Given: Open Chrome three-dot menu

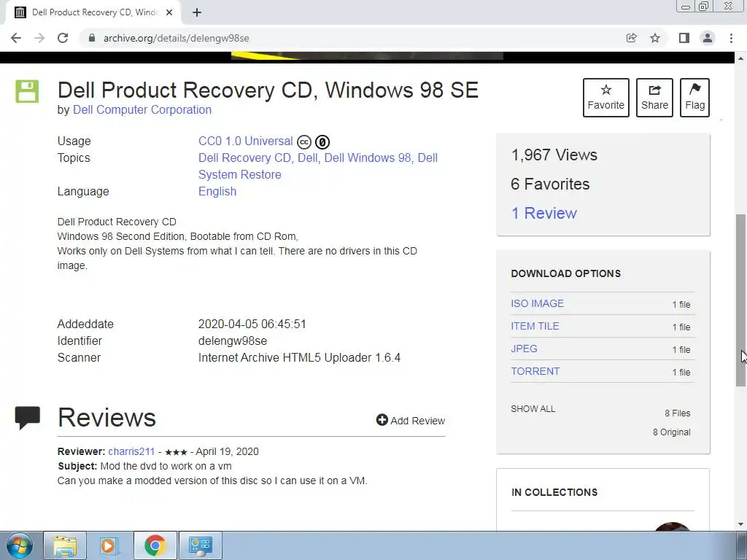Looking at the screenshot, I should [731, 38].
